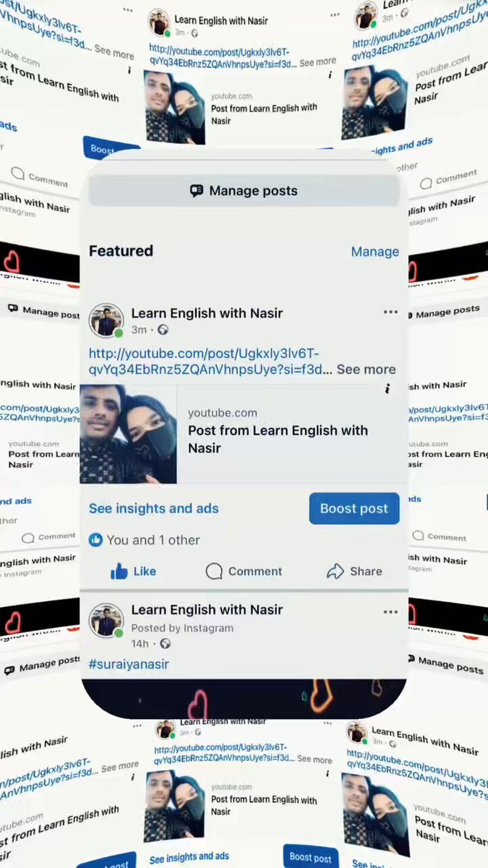The height and width of the screenshot is (868, 488).
Task: Toggle Like on the post
Action: (133, 571)
